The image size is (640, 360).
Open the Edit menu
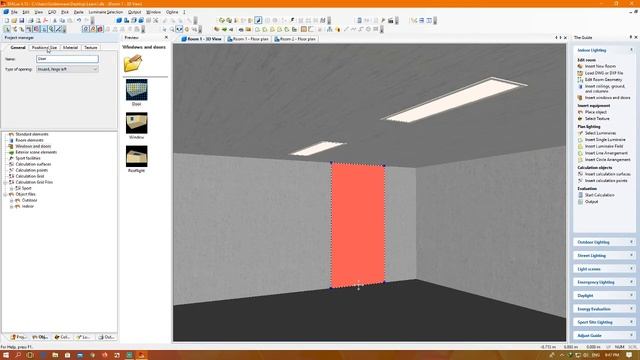(26, 12)
